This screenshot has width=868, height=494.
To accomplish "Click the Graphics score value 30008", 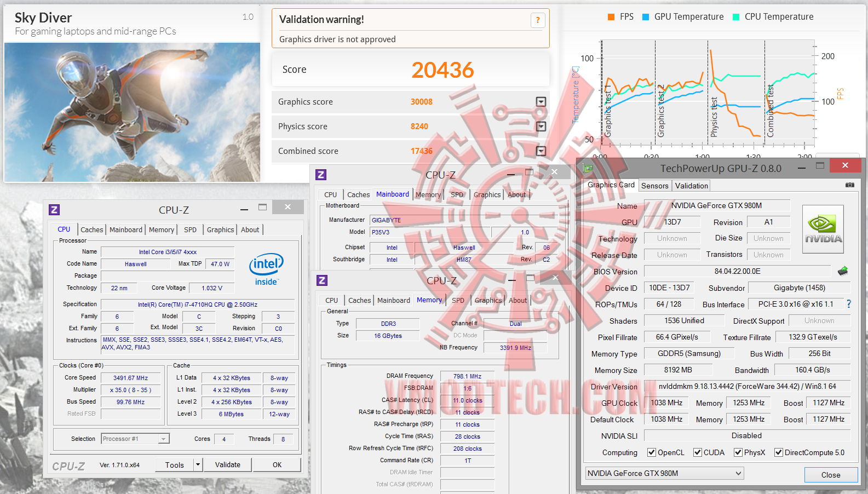I will pos(422,102).
